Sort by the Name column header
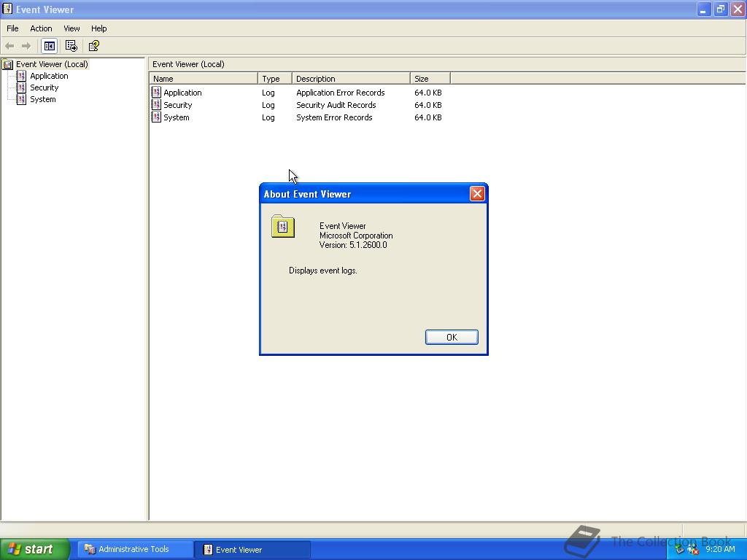This screenshot has width=747, height=560. [x=204, y=79]
